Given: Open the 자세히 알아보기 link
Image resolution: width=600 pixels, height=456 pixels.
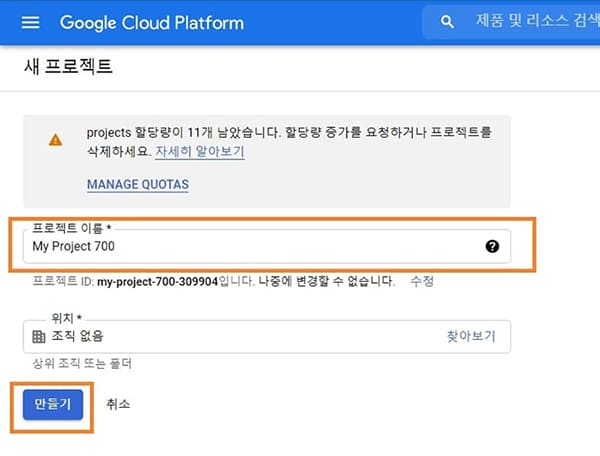Looking at the screenshot, I should pyautogui.click(x=200, y=151).
